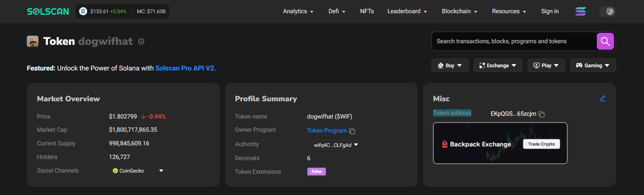The height and width of the screenshot is (195, 644).
Task: Click the verified badge next to dogwifhat
Action: (141, 41)
